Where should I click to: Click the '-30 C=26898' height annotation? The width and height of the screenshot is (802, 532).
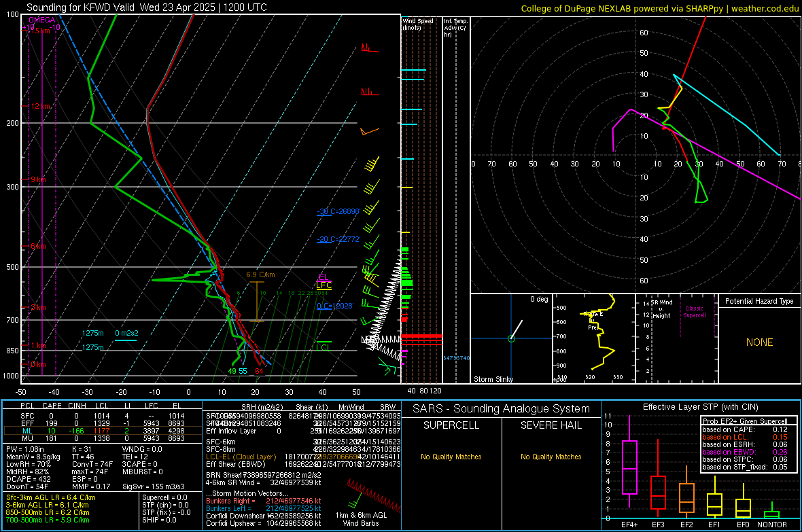(338, 211)
